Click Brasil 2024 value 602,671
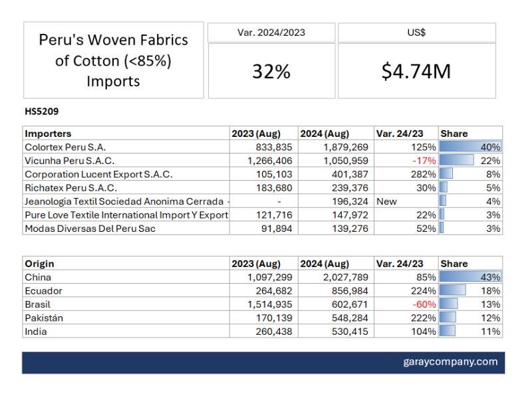 click(x=350, y=304)
